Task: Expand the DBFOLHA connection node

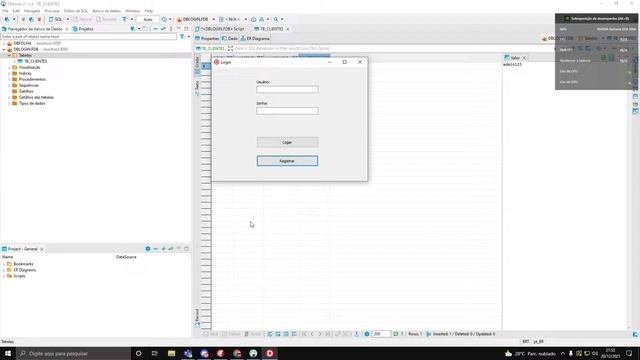Action: click(x=4, y=43)
